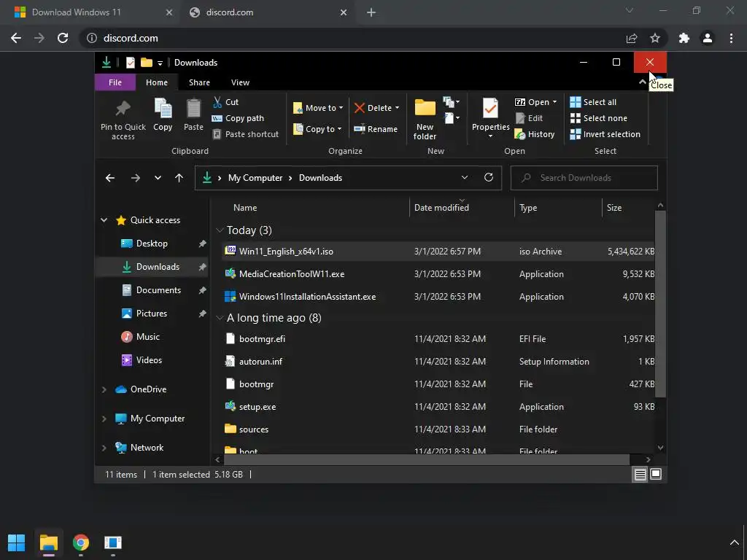Go back in File Explorer
The height and width of the screenshot is (560, 747).
[x=110, y=178]
